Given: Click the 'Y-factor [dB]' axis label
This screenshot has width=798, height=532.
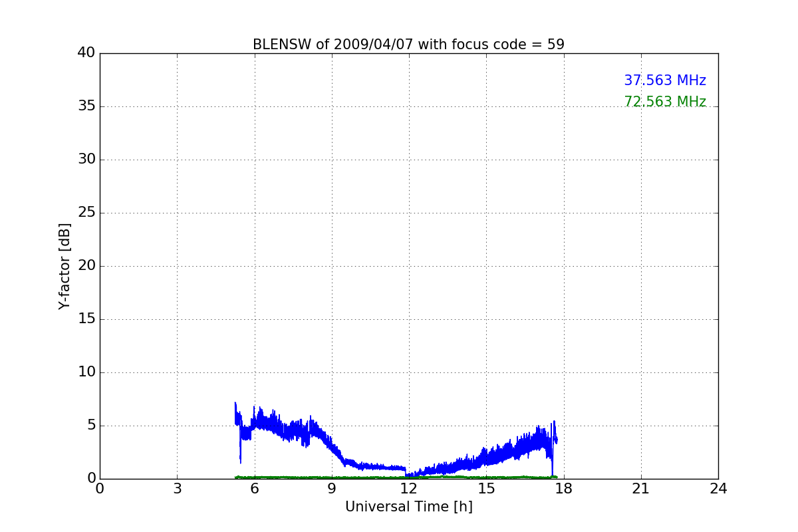Looking at the screenshot, I should pos(65,266).
